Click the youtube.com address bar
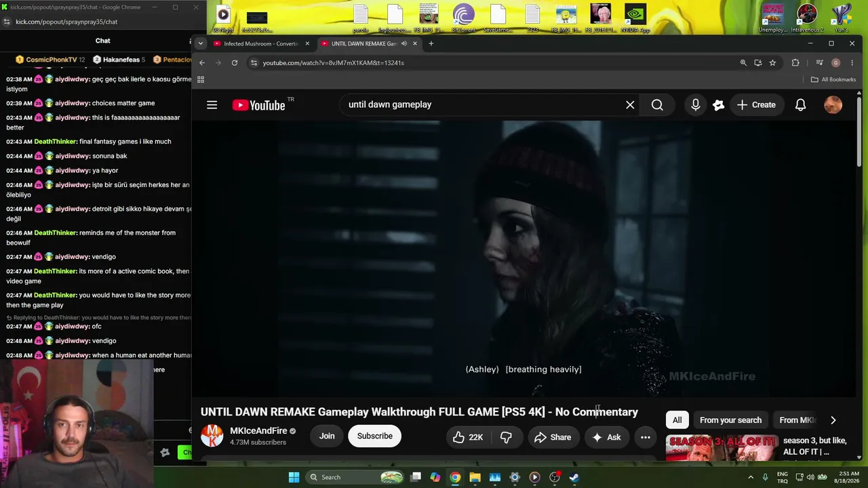 pyautogui.click(x=498, y=63)
